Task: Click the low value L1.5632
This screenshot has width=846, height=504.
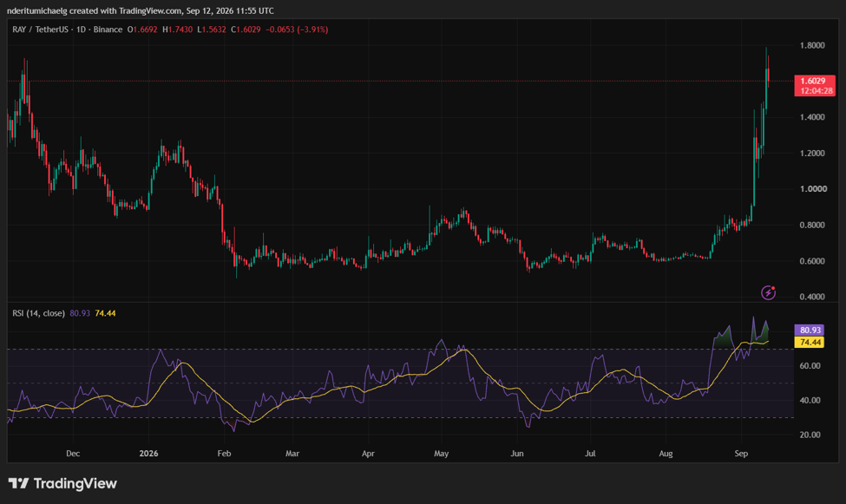Action: coord(212,29)
